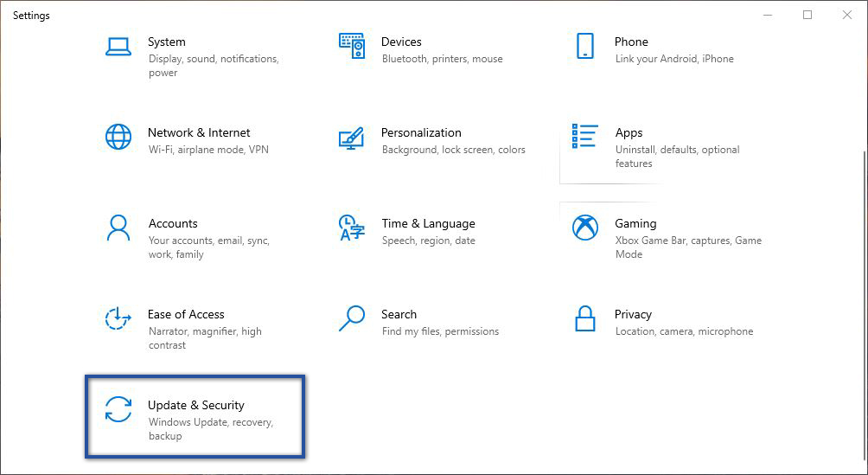Click the Ease of Access title
The width and height of the screenshot is (868, 475).
click(186, 314)
